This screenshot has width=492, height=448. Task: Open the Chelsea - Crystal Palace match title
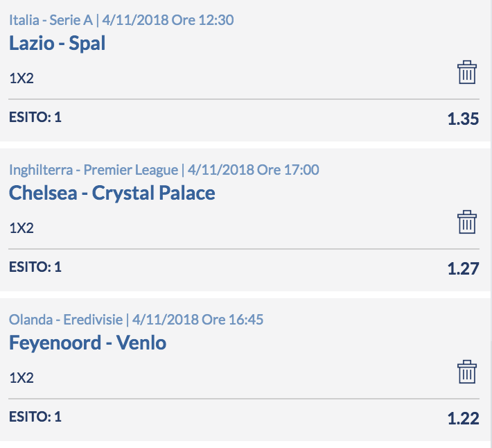click(112, 193)
